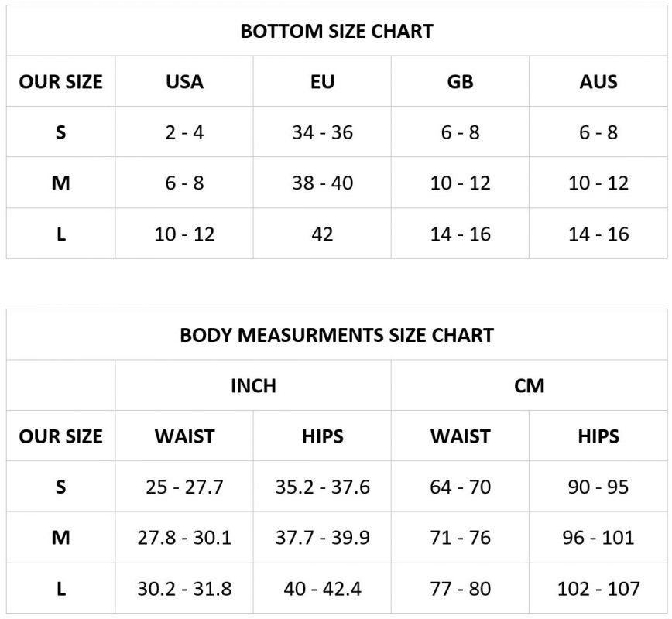Click the waist cell 25 - 27.7
Viewport: 672px width, 619px height.
(184, 487)
